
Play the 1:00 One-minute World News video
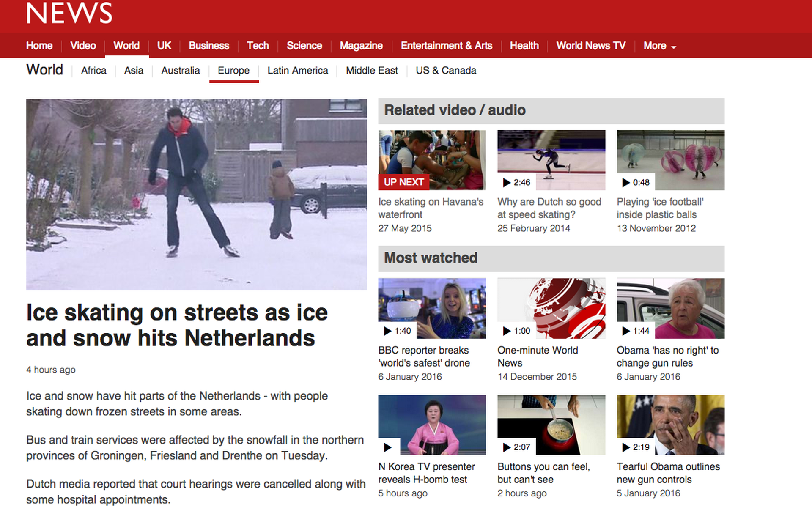point(516,331)
